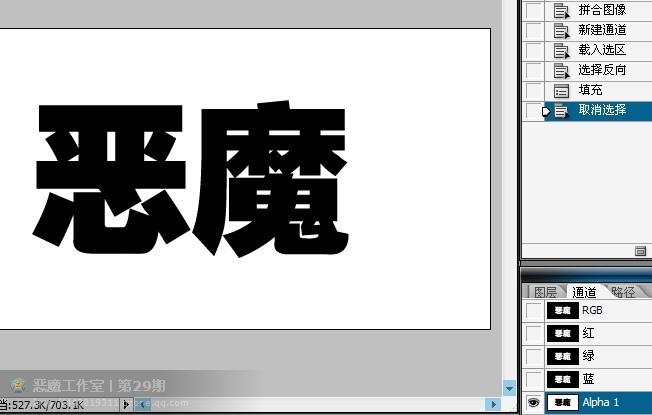Click the horizontal scrollbar left arrow

point(141,404)
